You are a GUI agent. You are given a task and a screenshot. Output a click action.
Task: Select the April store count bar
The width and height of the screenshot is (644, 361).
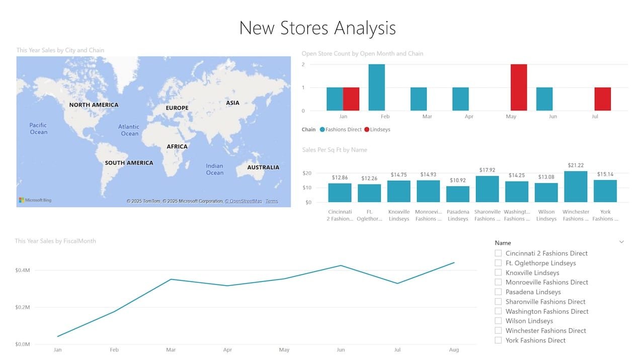(460, 99)
